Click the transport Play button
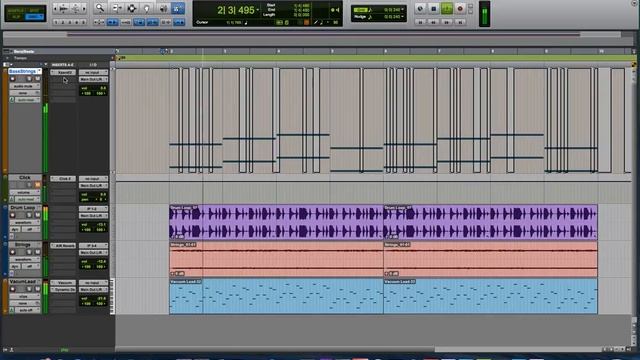 (447, 9)
